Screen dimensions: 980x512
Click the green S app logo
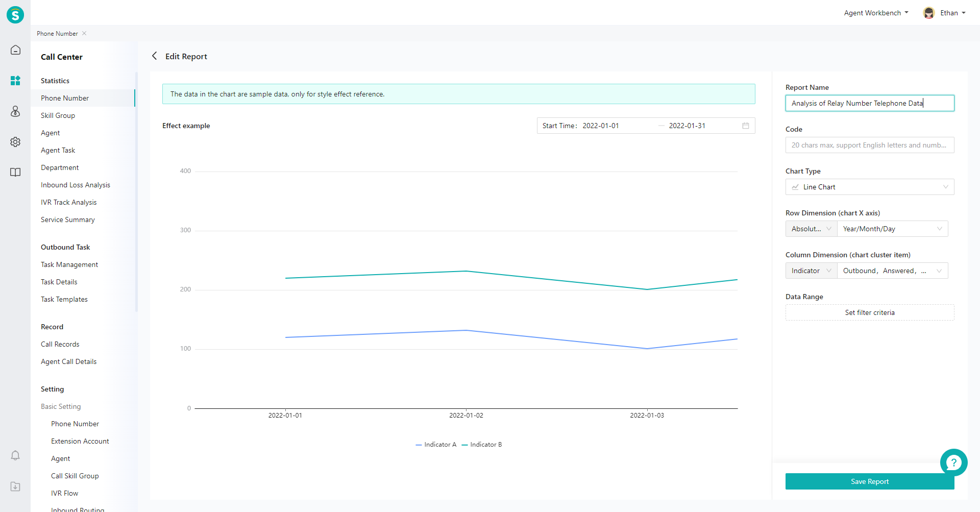tap(15, 15)
